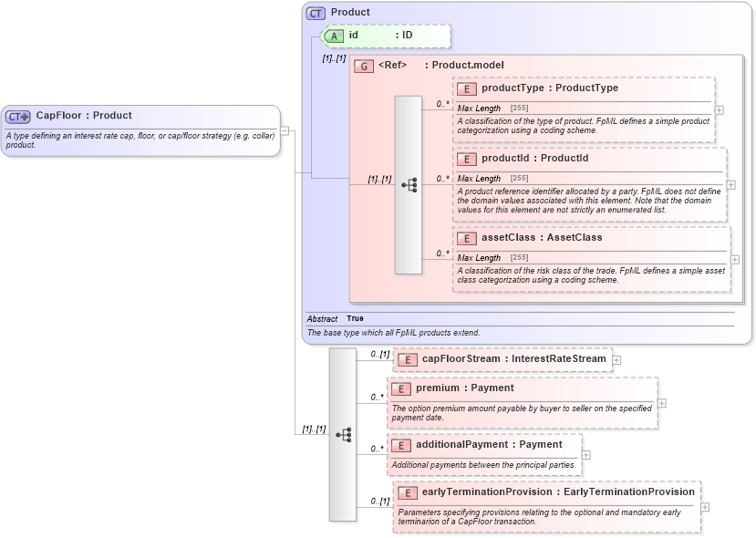Click the sequence compositor icon beside capFloorStream elements
756x538 pixels.
(x=343, y=435)
